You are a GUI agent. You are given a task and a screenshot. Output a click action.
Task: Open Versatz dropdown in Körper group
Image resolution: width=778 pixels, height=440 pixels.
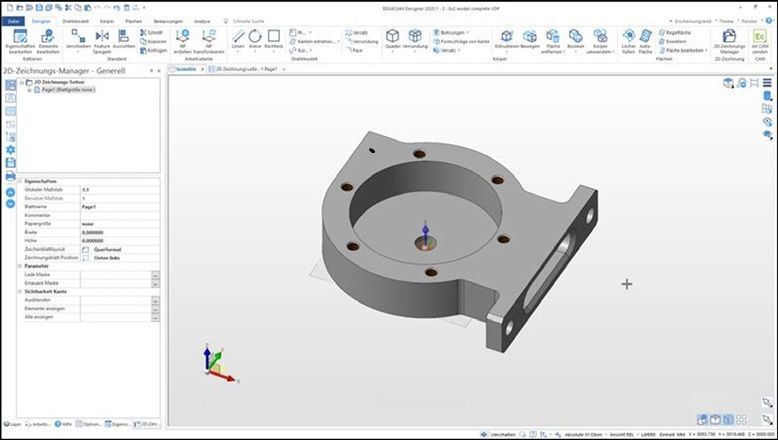[446, 51]
